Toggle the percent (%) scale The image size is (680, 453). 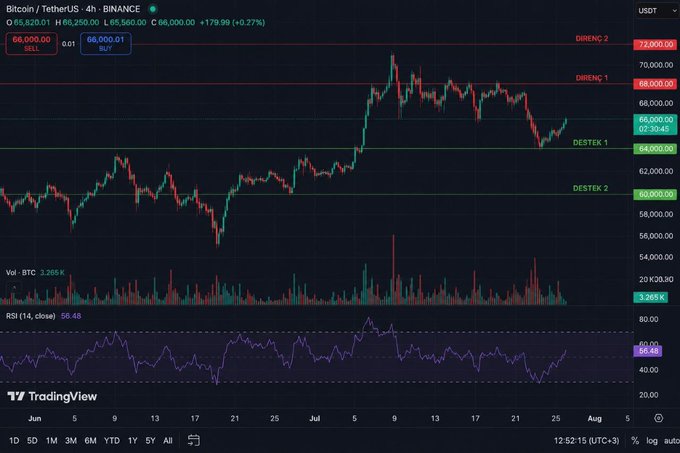pyautogui.click(x=635, y=440)
